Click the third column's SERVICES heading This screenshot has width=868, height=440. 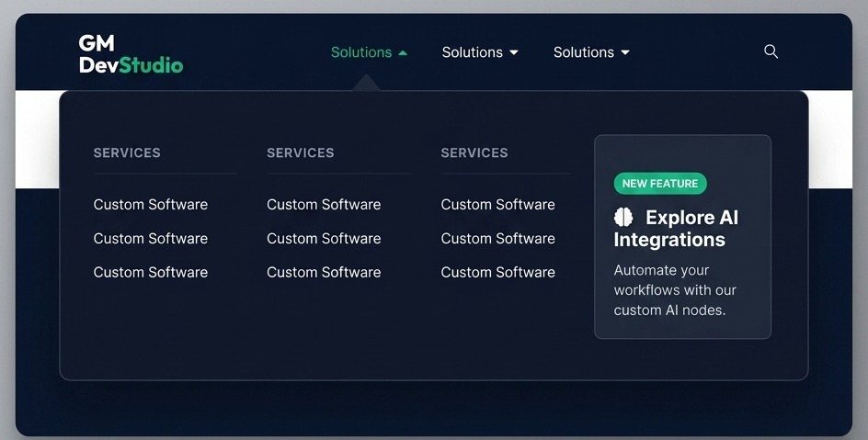click(474, 152)
